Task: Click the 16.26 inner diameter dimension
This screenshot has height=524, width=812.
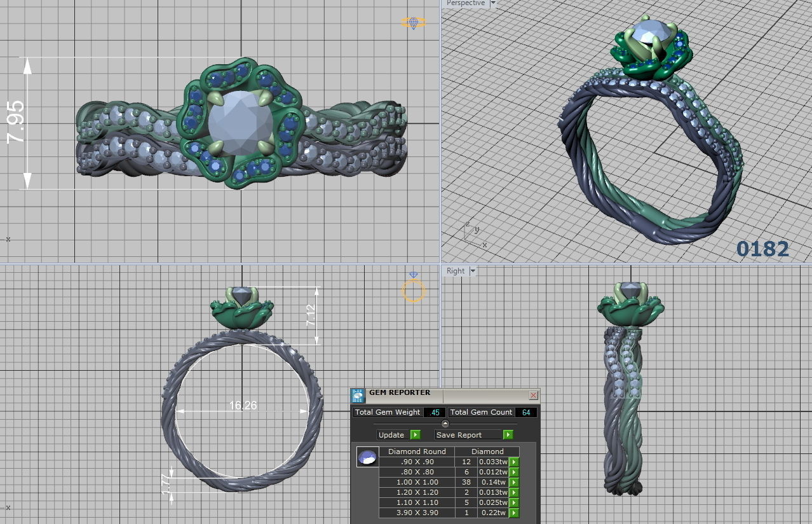Action: [x=243, y=405]
